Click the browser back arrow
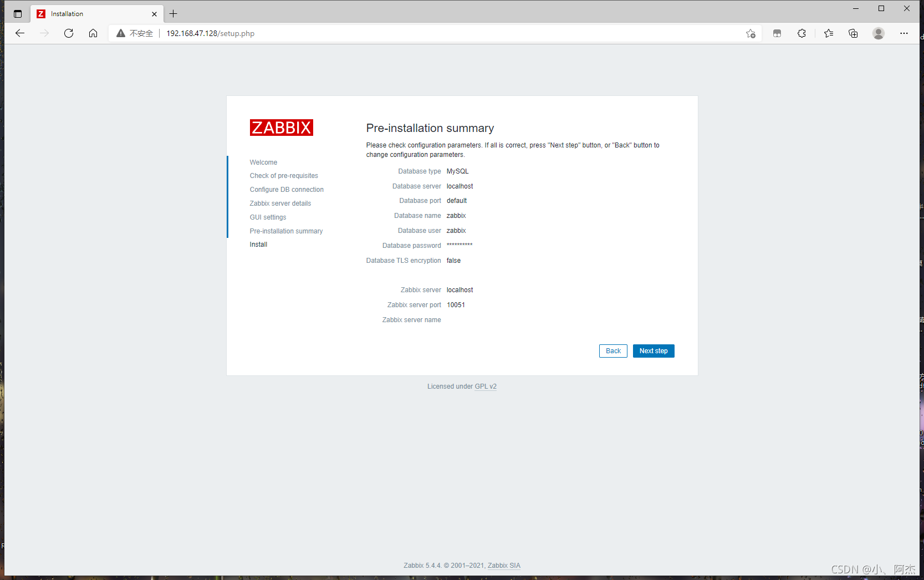The image size is (924, 580). click(x=20, y=33)
